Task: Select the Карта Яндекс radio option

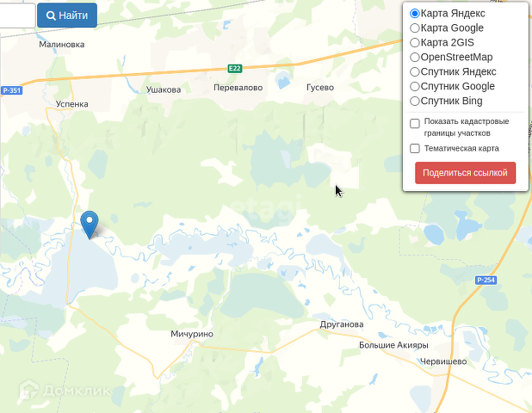Action: point(415,14)
